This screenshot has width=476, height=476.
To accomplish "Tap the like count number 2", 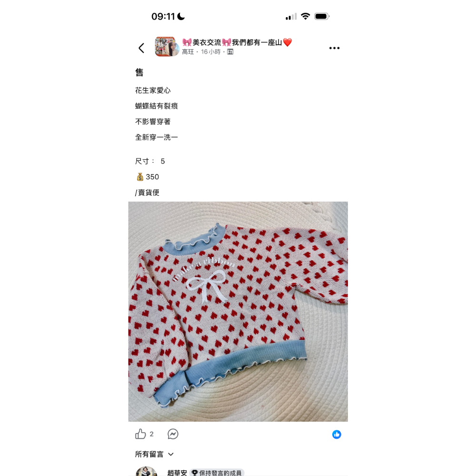I will [x=151, y=434].
